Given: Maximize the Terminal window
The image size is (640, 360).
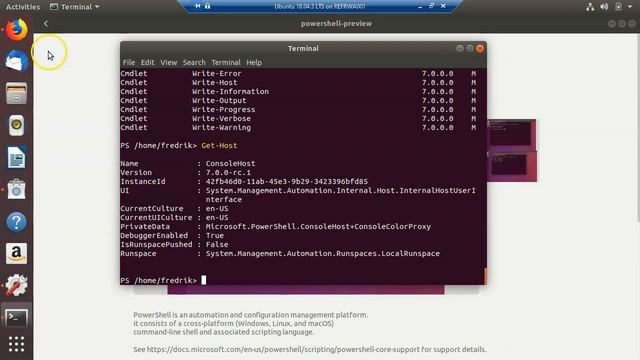Looking at the screenshot, I should (470, 49).
